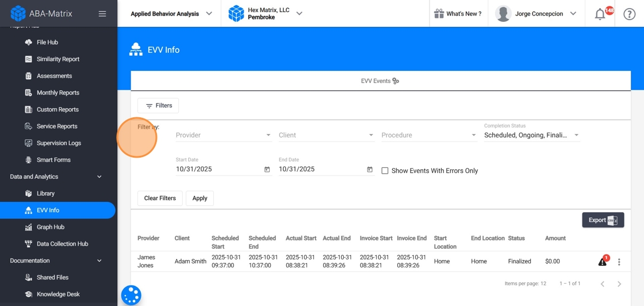This screenshot has height=306, width=644.
Task: Collapse the Data and Analytics section
Action: tap(99, 177)
